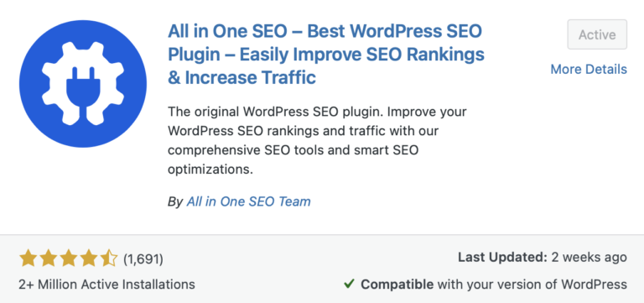
Task: Open the All in One SEO plugin title
Action: click(326, 55)
